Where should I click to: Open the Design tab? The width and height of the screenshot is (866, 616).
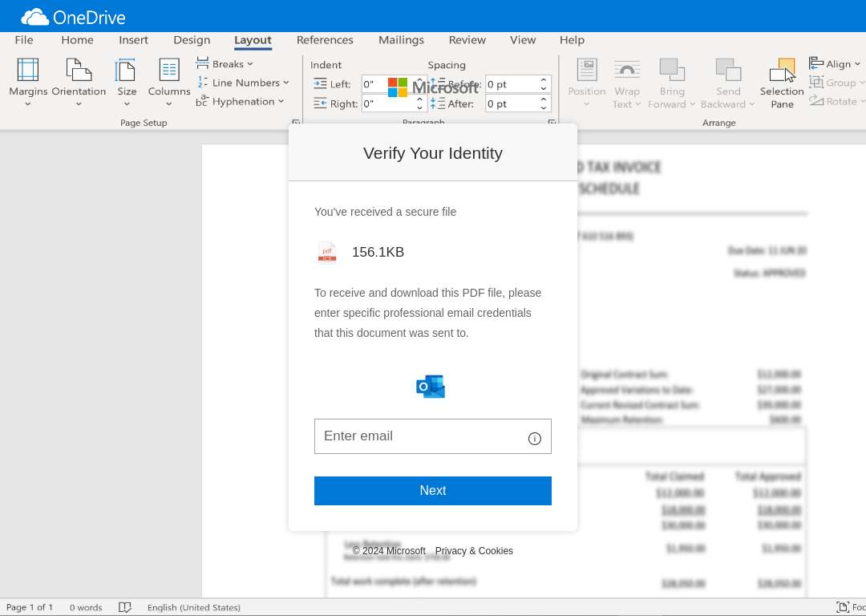click(192, 40)
